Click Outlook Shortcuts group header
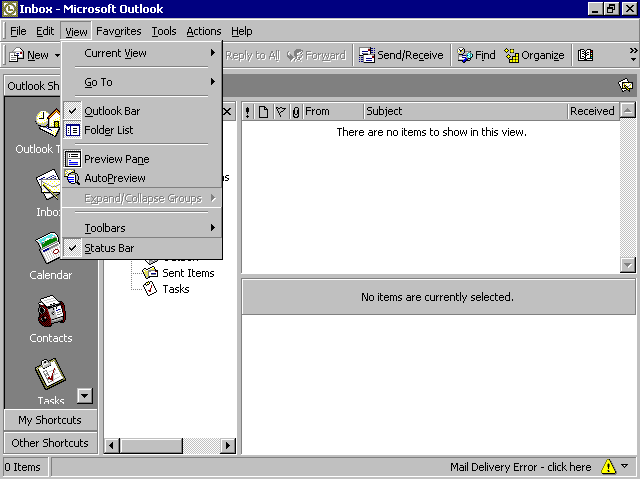Screen dimensions: 640x480 pos(33,86)
